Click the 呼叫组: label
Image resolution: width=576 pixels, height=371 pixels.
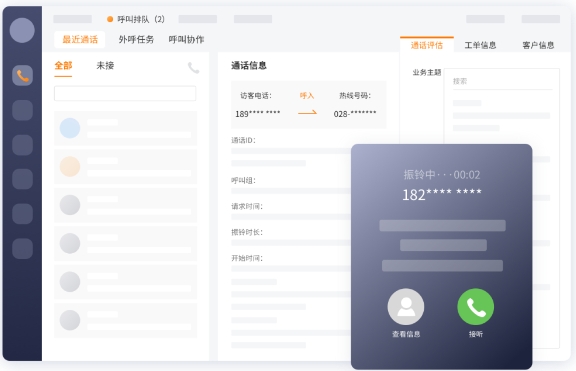[243, 181]
